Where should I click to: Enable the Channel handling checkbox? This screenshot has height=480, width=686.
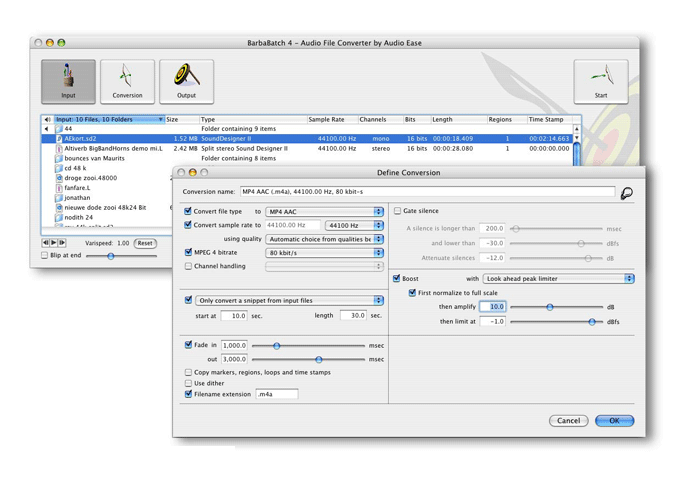point(188,266)
